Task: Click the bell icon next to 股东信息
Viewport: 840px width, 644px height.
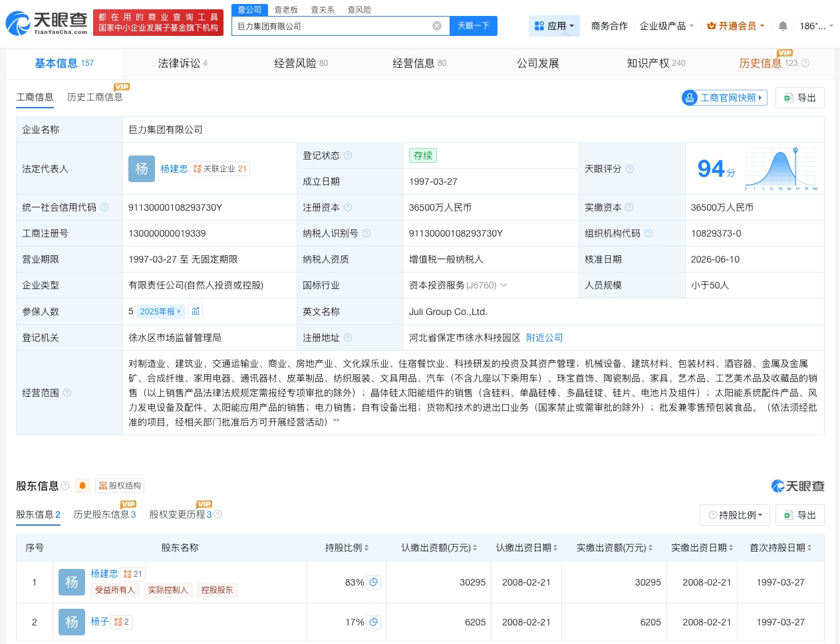Action: click(x=82, y=486)
